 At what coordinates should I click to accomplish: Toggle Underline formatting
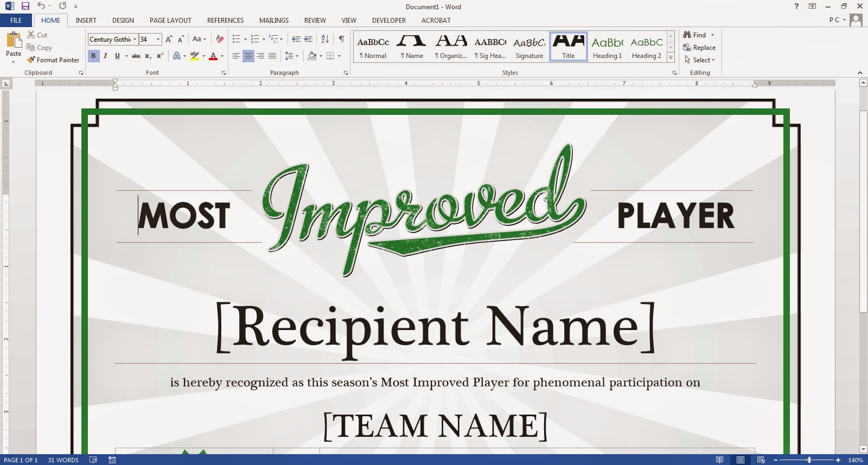pos(117,56)
